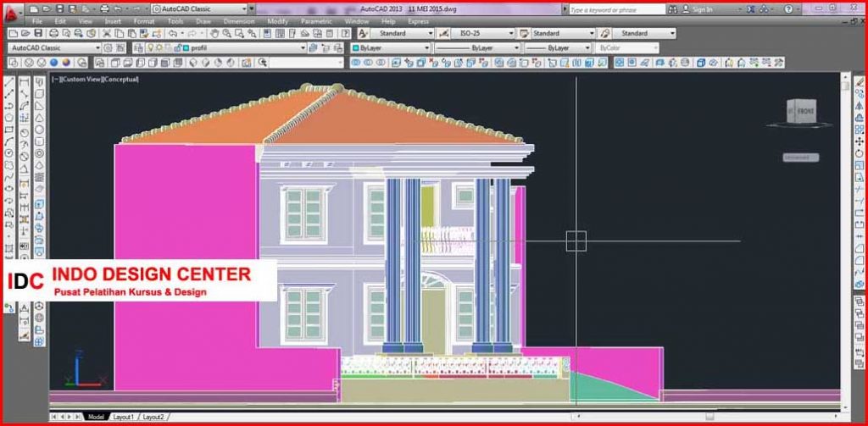This screenshot has height=426, width=868.
Task: Select the Rectangle tool in Draw toolbar
Action: pyautogui.click(x=8, y=130)
